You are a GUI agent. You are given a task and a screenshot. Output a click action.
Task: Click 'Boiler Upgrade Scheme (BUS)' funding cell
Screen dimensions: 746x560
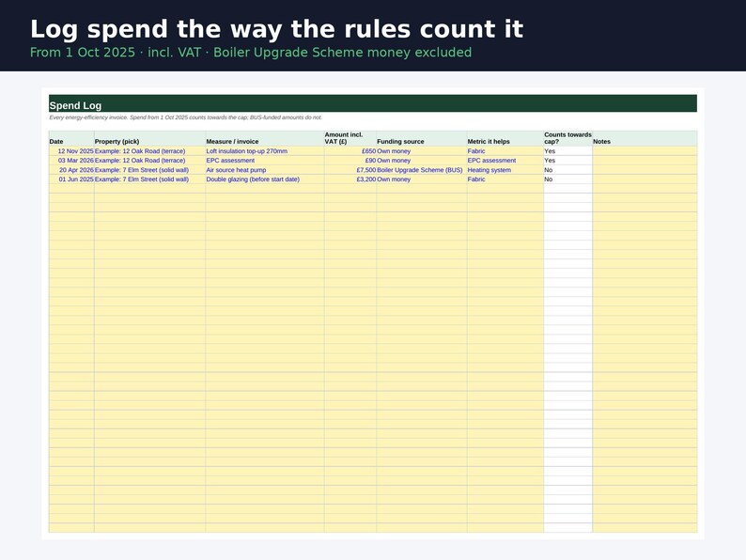point(422,170)
